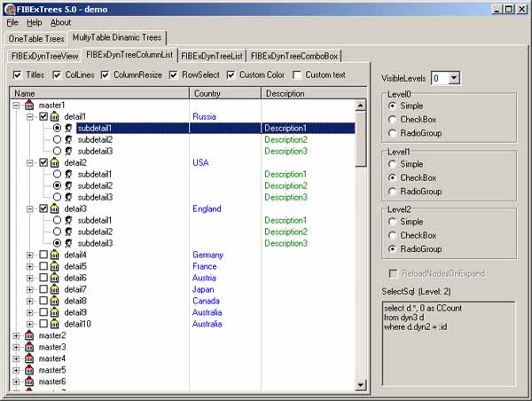The height and width of the screenshot is (401, 532).
Task: Click the tree scrollbar down arrow
Action: [360, 385]
